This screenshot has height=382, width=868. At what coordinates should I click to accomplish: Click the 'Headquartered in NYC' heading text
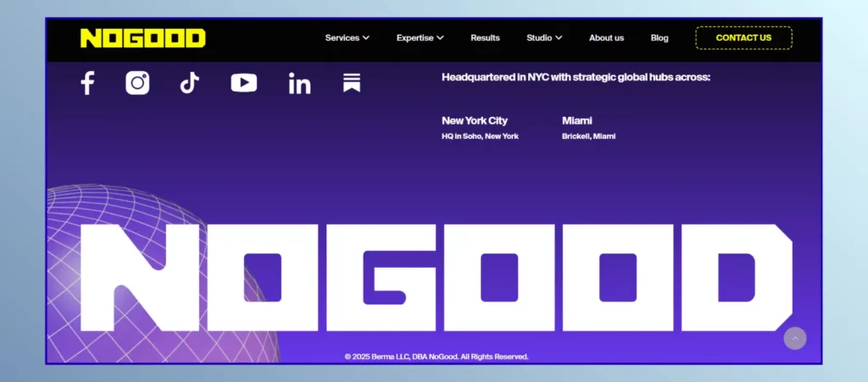point(576,77)
